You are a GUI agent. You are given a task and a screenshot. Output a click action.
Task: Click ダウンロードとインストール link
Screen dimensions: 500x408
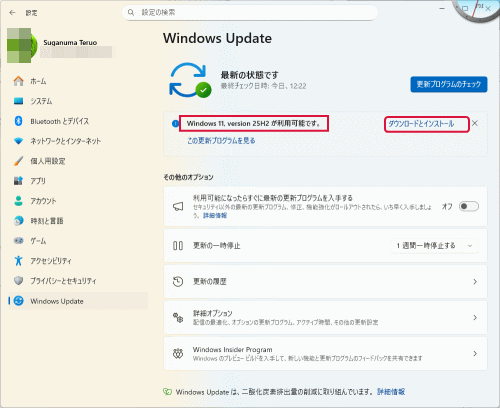click(x=421, y=124)
